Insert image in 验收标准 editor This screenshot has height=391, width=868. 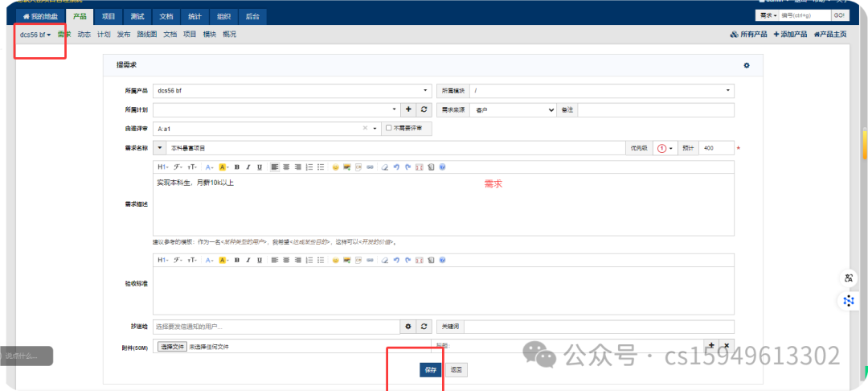(347, 260)
